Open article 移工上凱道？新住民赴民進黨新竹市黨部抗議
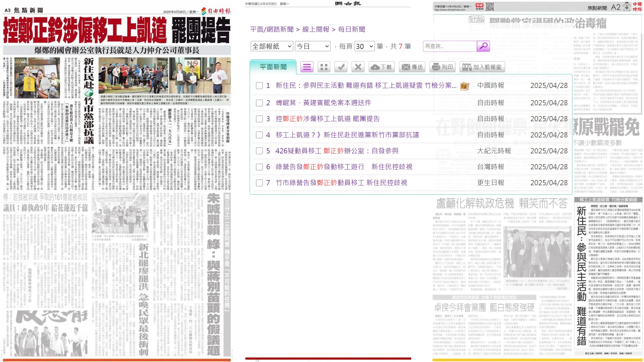Viewport: 644px width, 362px height. (347, 135)
